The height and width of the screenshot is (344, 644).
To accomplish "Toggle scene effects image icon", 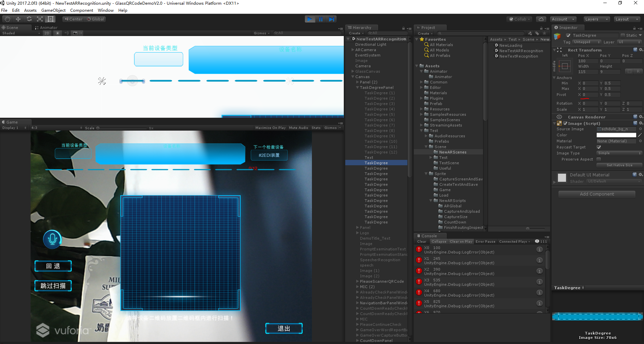I will (x=75, y=33).
